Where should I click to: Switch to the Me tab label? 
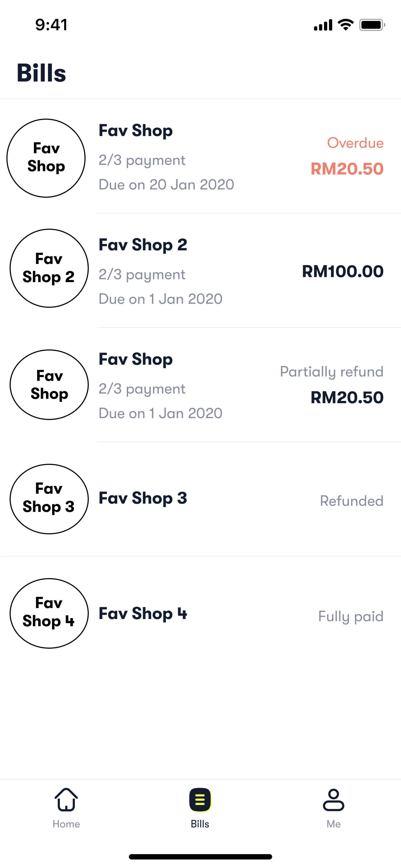click(334, 824)
